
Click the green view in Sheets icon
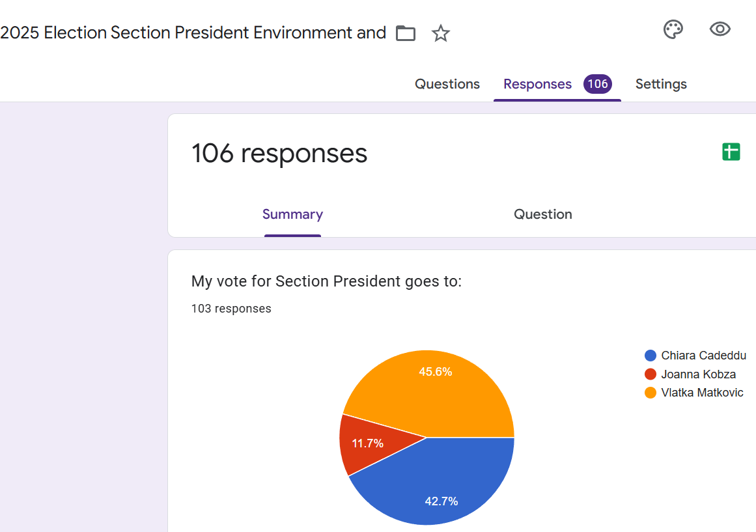click(x=731, y=152)
